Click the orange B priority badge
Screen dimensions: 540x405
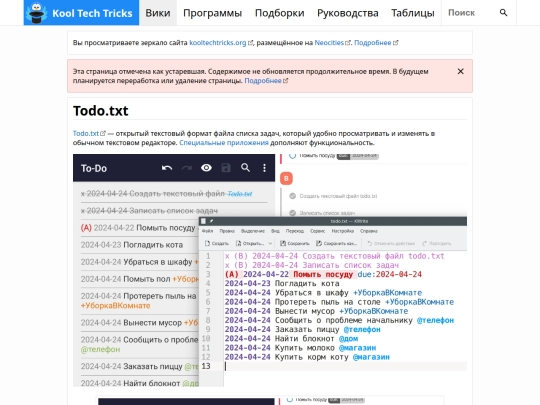pyautogui.click(x=286, y=178)
